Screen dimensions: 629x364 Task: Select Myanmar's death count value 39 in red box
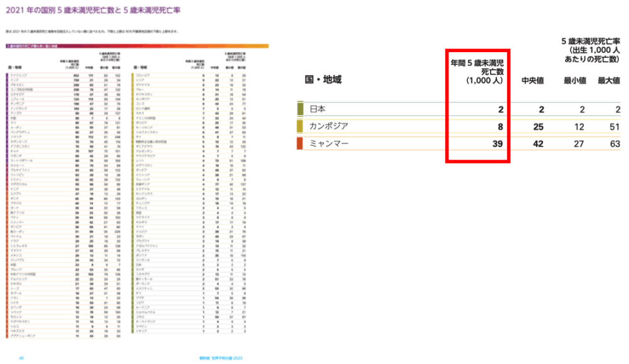pyautogui.click(x=499, y=144)
